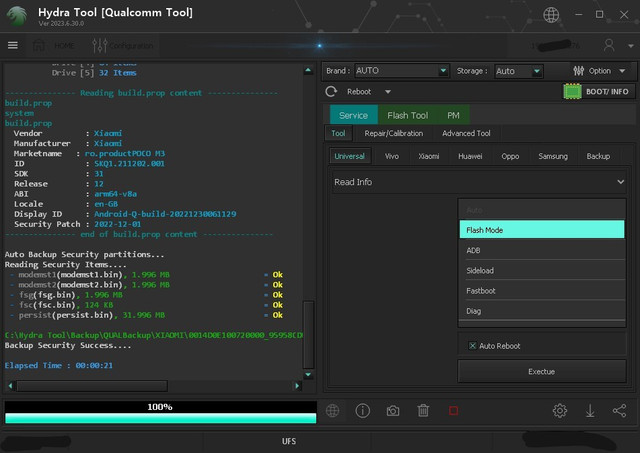Choose Sideload in the mode list
Image resolution: width=640 pixels, height=453 pixels.
click(542, 271)
